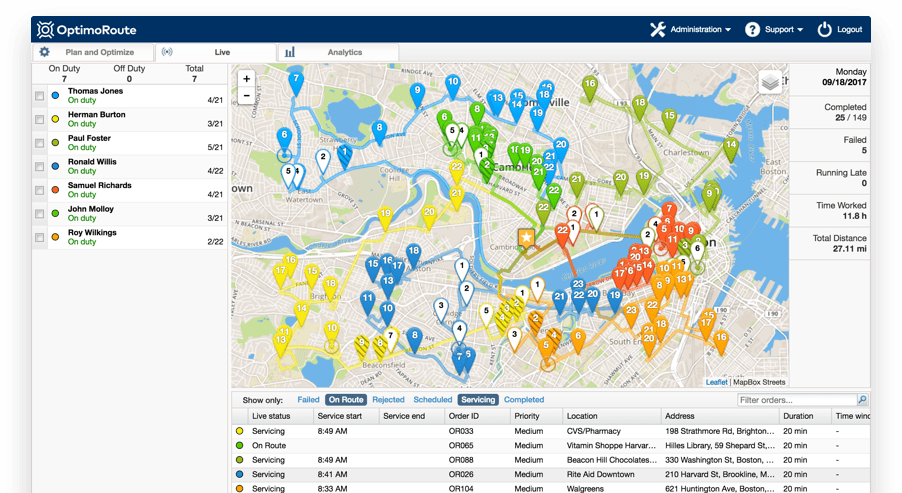The width and height of the screenshot is (902, 493).
Task: Click the OptimoRoute logo
Action: (87, 29)
